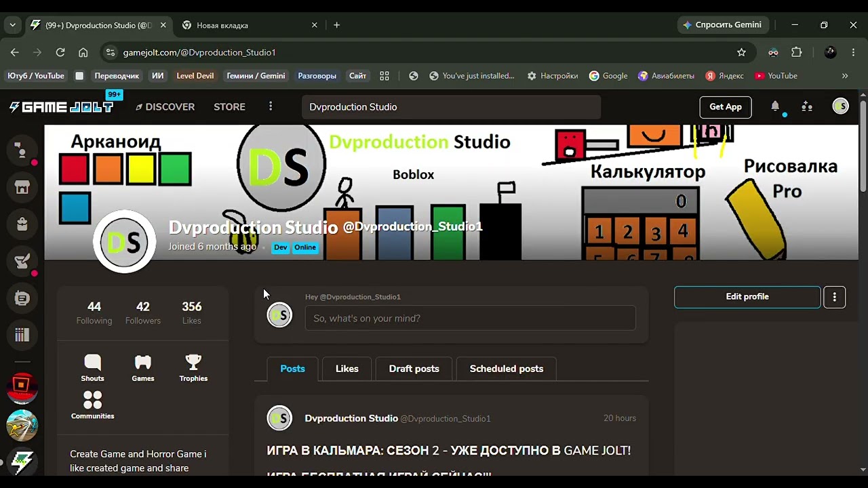Click the Спросить Gemini button
The image size is (868, 488).
pyautogui.click(x=723, y=25)
